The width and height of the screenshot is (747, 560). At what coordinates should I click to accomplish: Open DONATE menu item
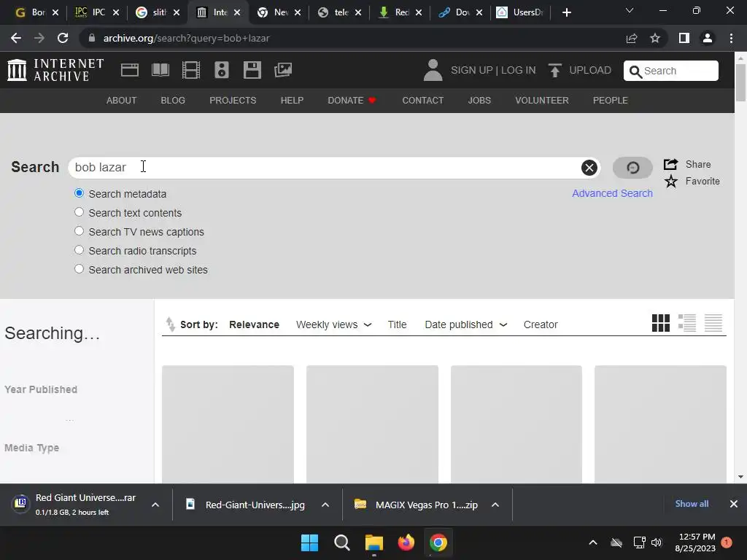(x=352, y=101)
